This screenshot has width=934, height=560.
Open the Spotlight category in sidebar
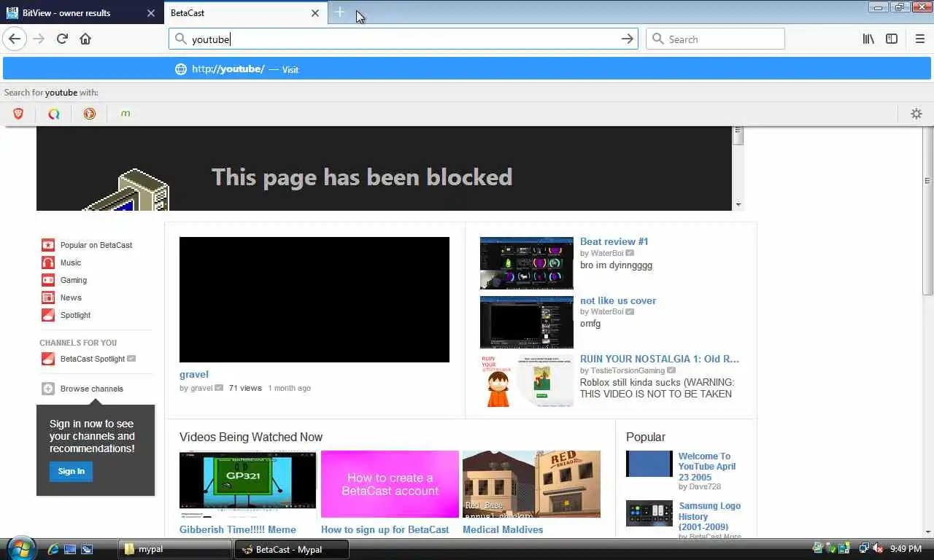(75, 315)
